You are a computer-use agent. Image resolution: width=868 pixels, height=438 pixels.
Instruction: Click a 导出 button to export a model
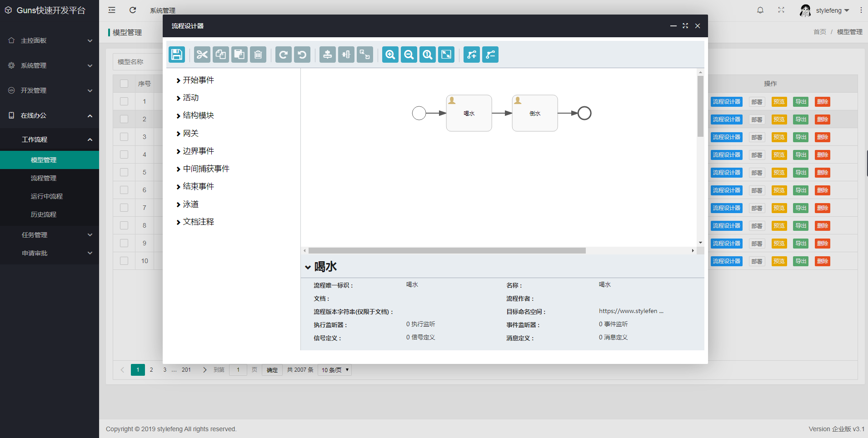click(801, 101)
